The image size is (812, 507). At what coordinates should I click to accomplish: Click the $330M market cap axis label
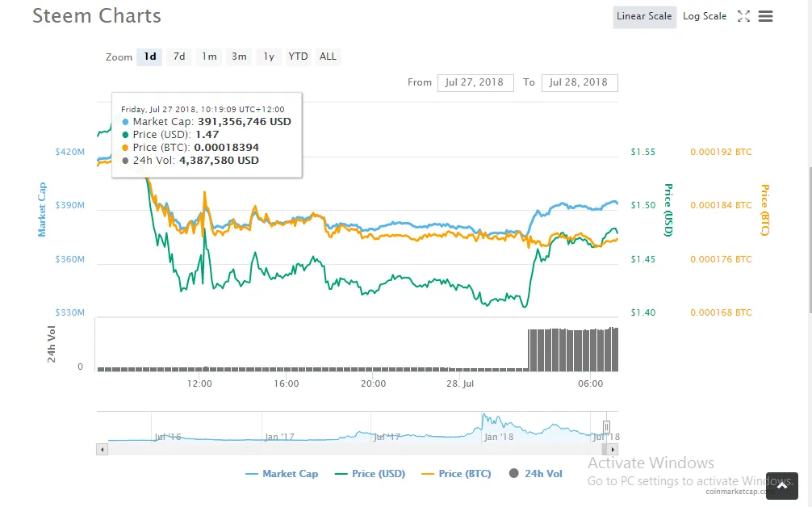pyautogui.click(x=70, y=312)
